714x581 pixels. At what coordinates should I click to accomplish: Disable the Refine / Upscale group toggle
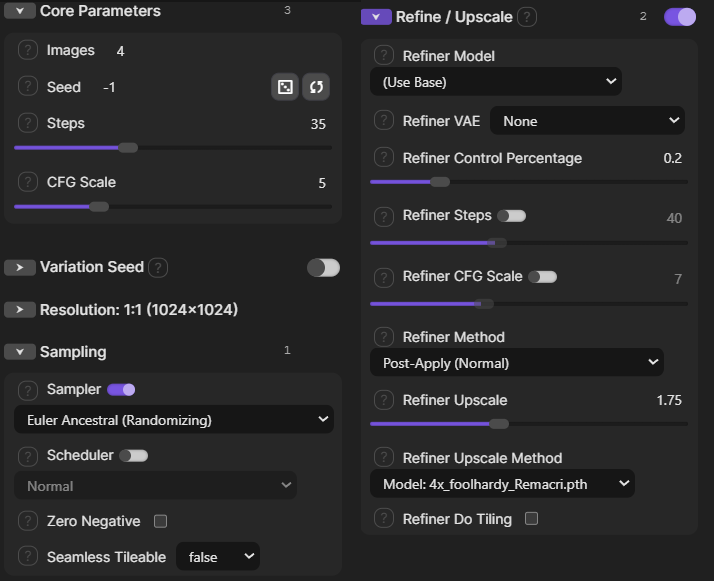pos(680,17)
